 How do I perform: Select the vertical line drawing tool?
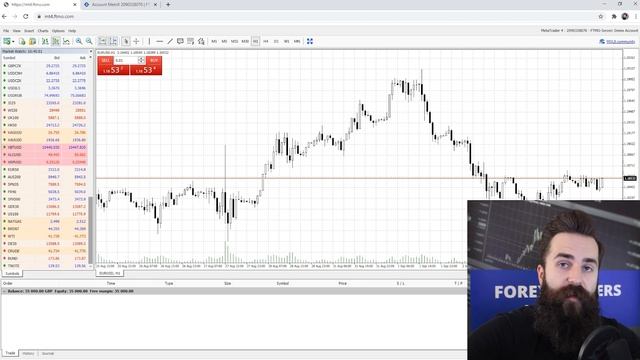coord(149,41)
